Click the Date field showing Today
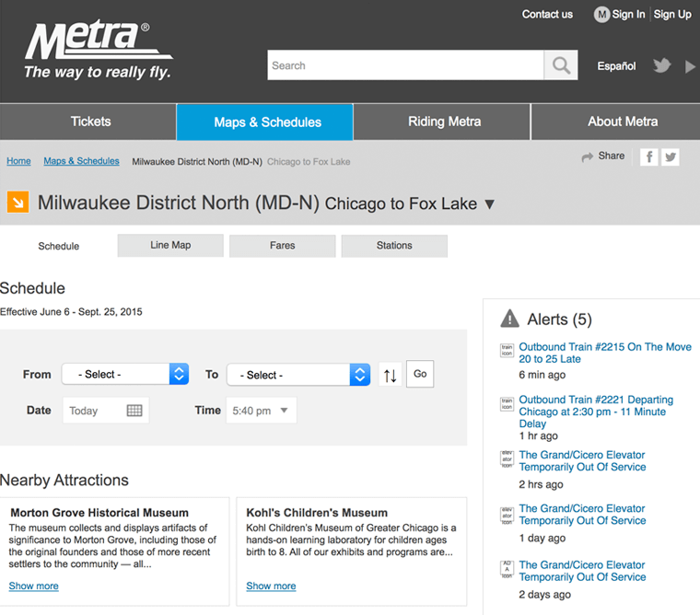700x615 pixels. coord(106,410)
